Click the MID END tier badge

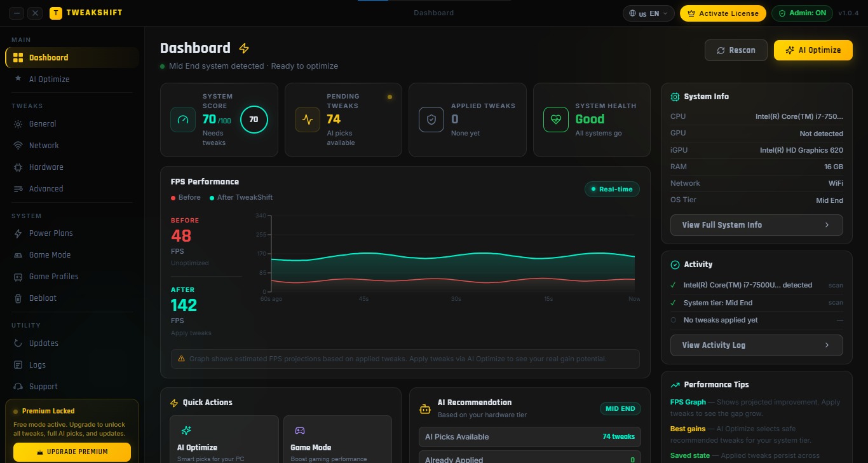tap(620, 409)
